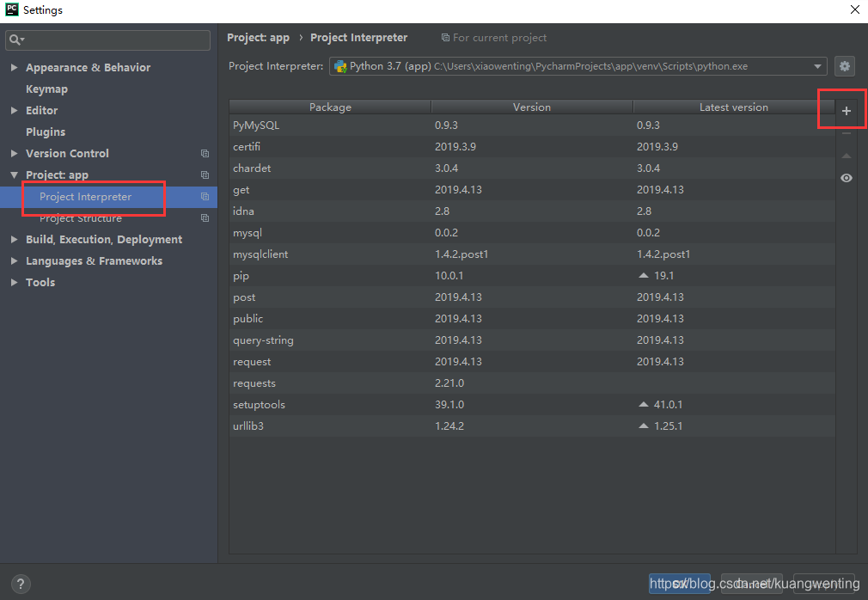Screen dimensions: 868x600
Task: Select the mysqlclient package row
Action: tap(532, 254)
